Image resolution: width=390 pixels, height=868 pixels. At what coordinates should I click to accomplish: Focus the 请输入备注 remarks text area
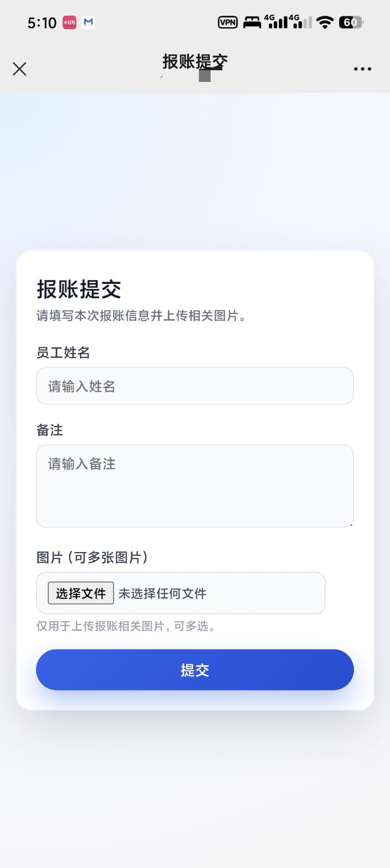(195, 486)
